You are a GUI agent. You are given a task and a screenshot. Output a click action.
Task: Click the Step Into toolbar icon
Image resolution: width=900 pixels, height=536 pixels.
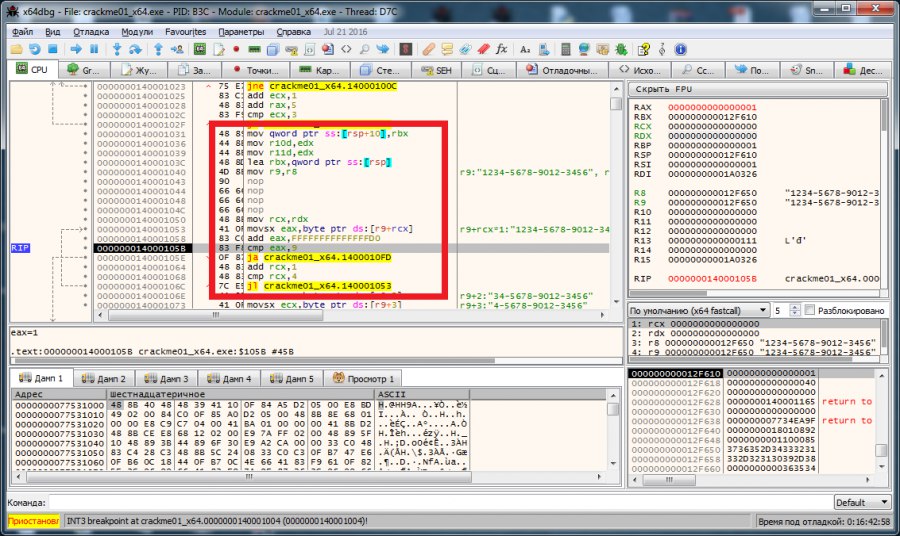point(118,49)
